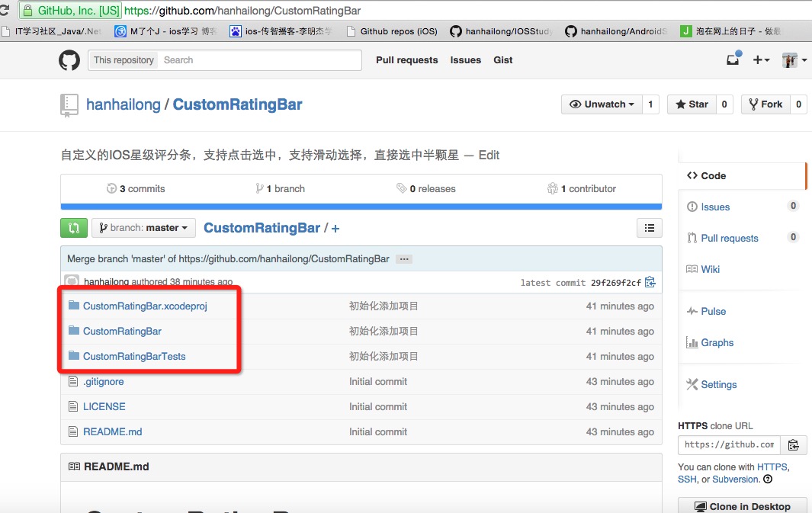The width and height of the screenshot is (812, 513).
Task: Open the LICENSE file
Action: [x=104, y=406]
